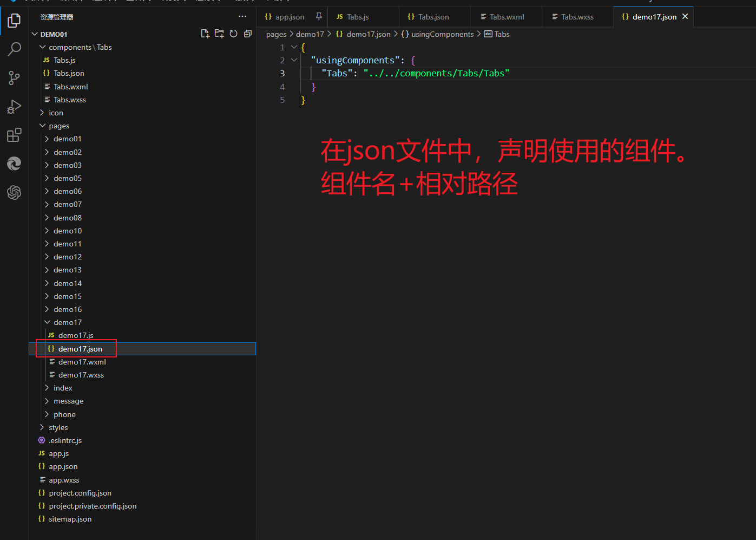This screenshot has height=540, width=756.
Task: Open Microsoft Edge tools icon in activity bar
Action: click(14, 164)
